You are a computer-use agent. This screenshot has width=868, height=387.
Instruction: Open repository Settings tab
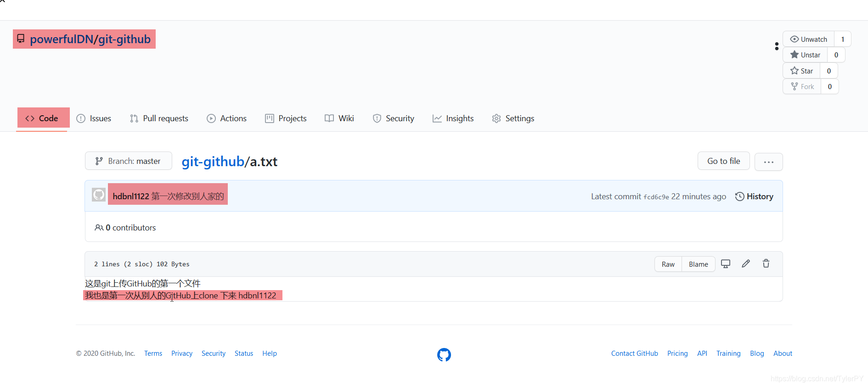click(x=513, y=118)
